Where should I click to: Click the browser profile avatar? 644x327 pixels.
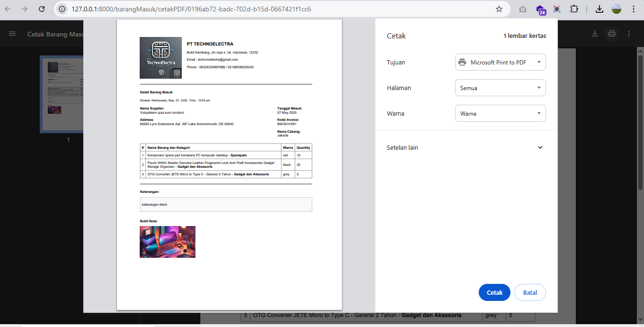tap(616, 9)
